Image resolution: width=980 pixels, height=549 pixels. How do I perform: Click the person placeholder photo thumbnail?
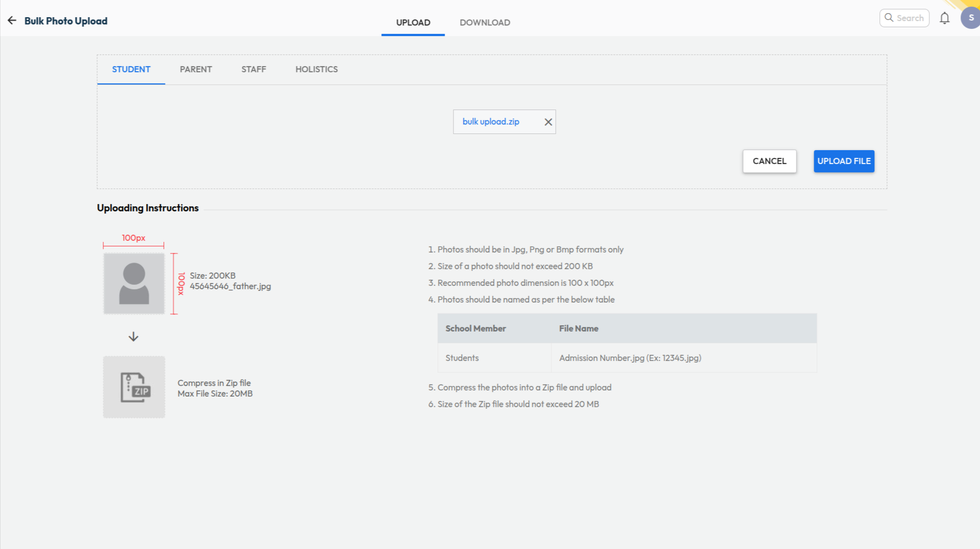[134, 284]
